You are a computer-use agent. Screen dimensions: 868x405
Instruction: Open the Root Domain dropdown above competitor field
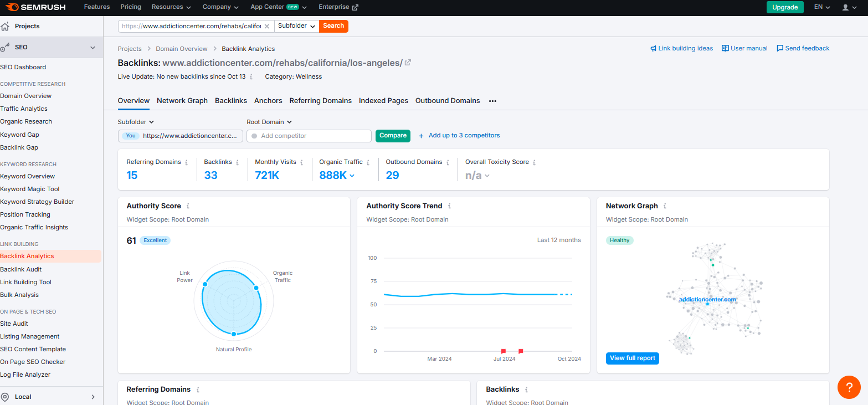pyautogui.click(x=269, y=122)
